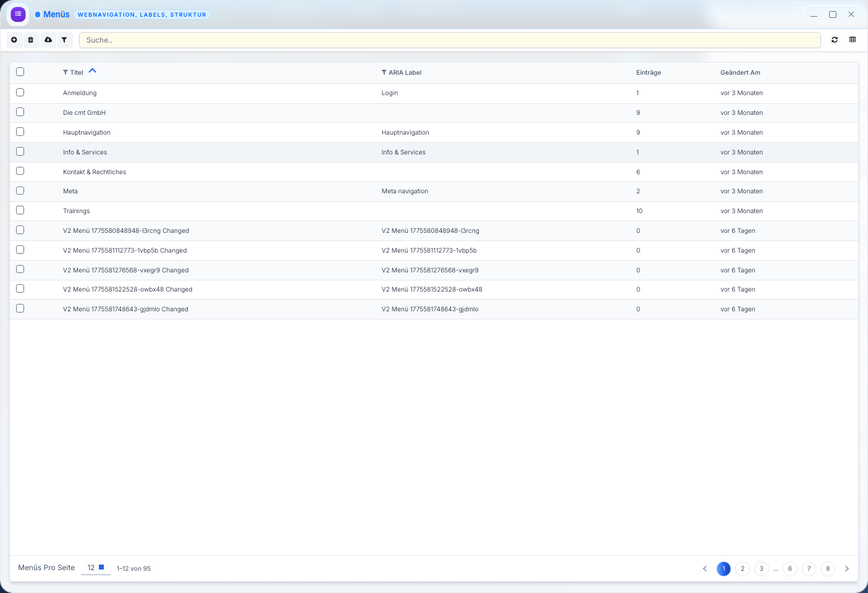Refresh the menu list

(835, 40)
